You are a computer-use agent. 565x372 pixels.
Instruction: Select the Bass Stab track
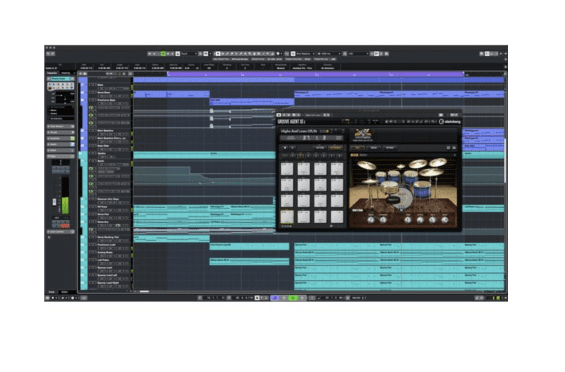(110, 146)
